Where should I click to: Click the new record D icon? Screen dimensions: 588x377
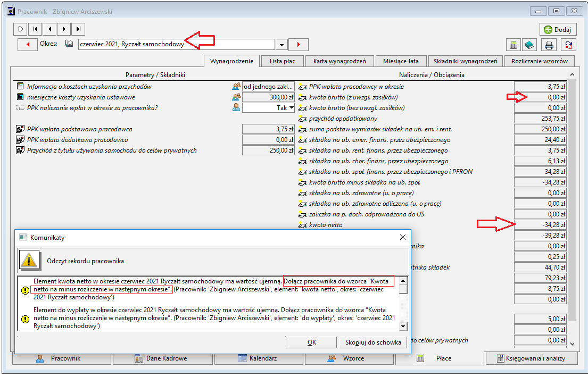[x=21, y=29]
